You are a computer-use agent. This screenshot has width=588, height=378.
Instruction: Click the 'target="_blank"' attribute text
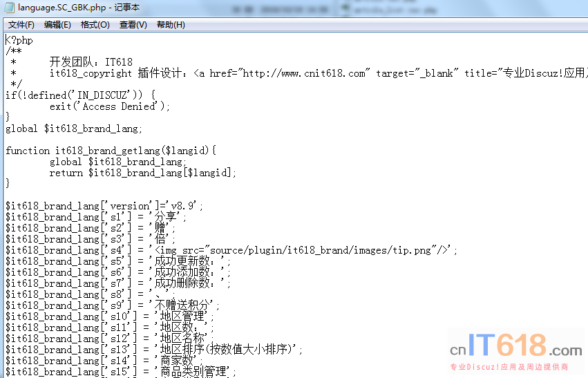tap(417, 73)
